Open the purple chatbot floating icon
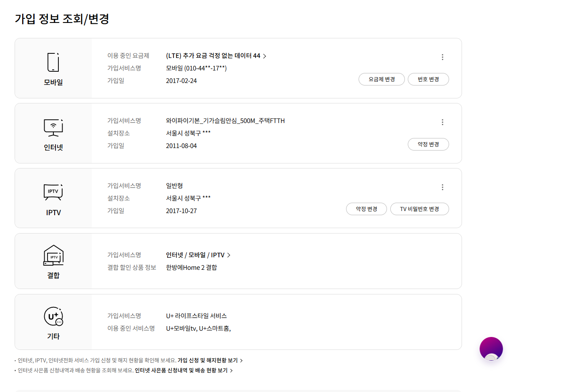 coord(491,349)
